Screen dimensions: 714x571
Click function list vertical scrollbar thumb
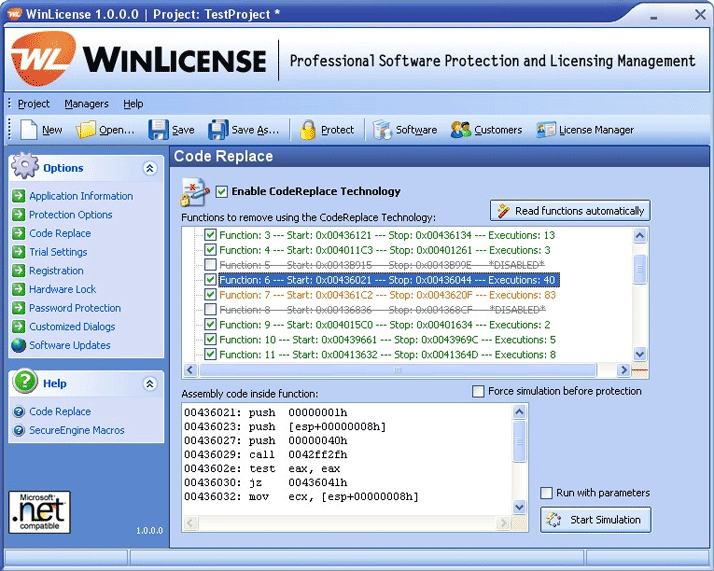pos(640,269)
